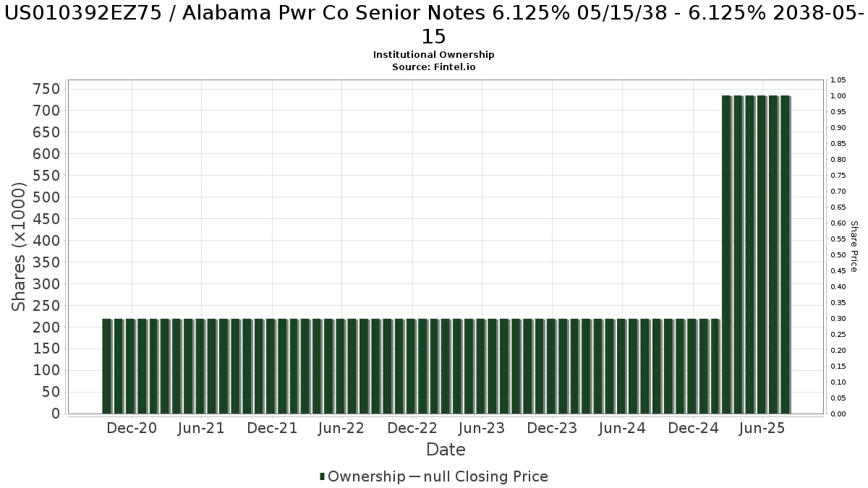
Task: Click the Ownership legend color swatch
Action: (323, 476)
